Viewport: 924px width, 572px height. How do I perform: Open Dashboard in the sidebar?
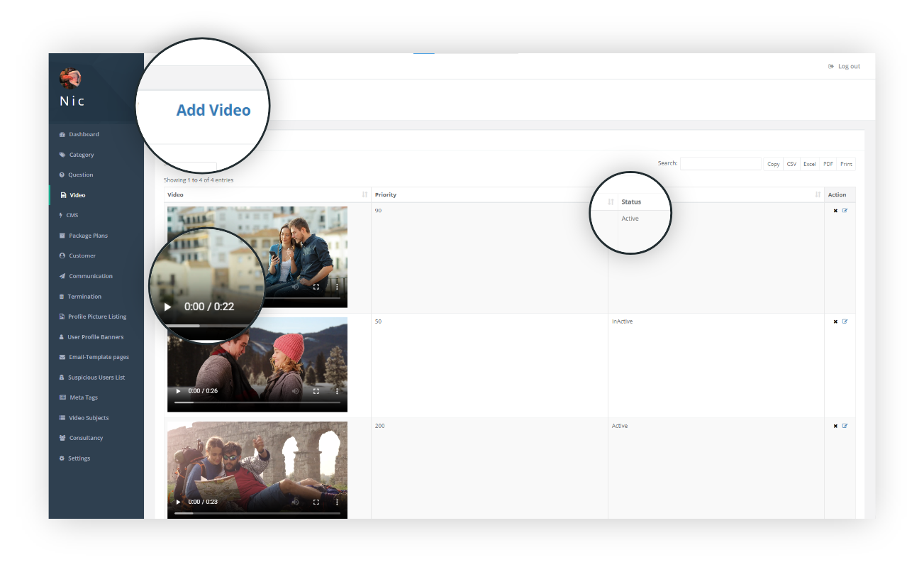84,134
